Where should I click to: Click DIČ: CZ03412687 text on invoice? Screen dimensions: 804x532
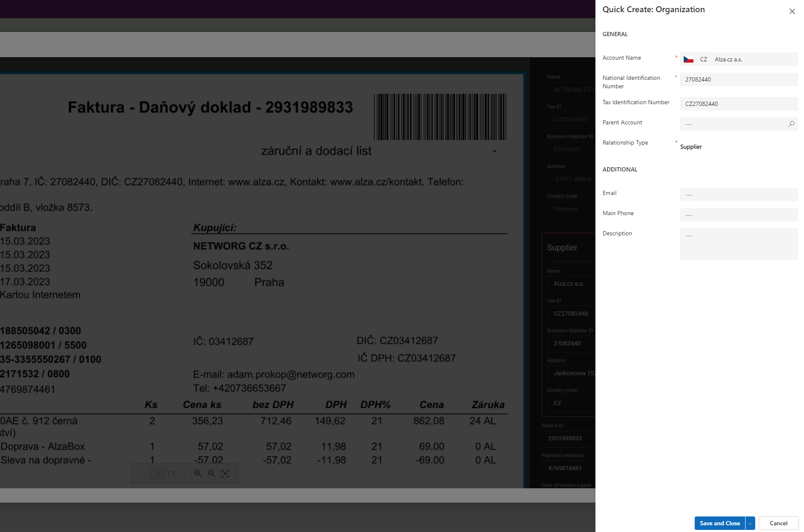[397, 341]
